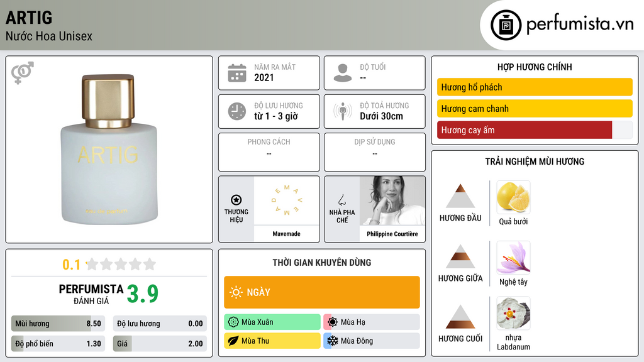Click the green 3.9 Perfumista score
The image size is (644, 362).
pos(143,294)
